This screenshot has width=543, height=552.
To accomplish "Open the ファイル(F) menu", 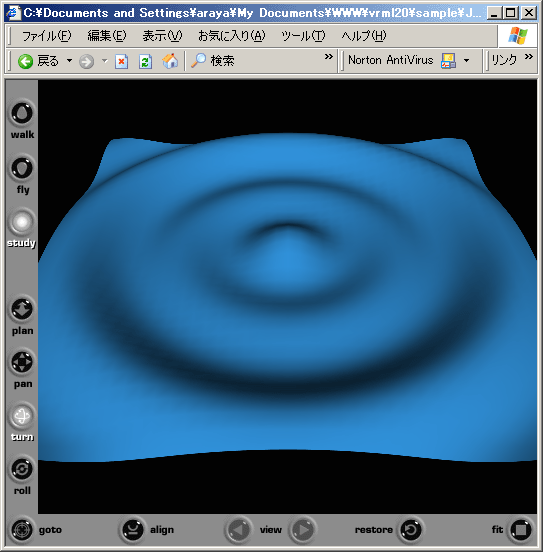I will click(46, 36).
